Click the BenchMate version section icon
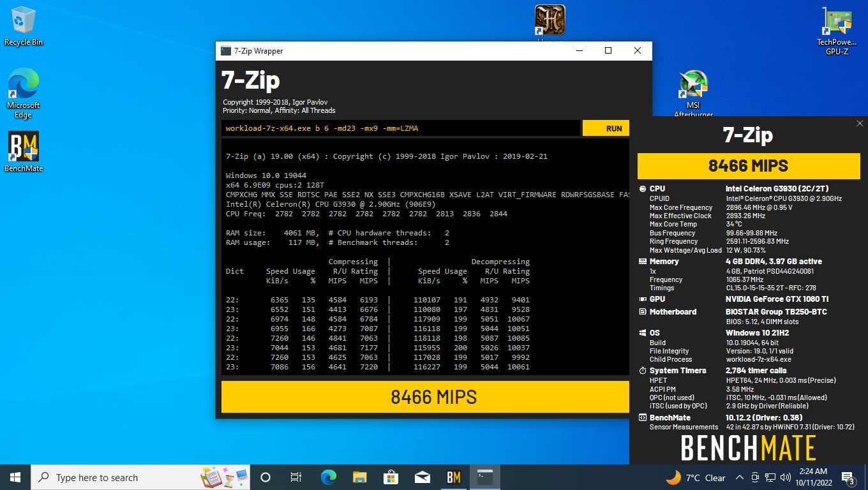This screenshot has width=868, height=490. (x=643, y=418)
